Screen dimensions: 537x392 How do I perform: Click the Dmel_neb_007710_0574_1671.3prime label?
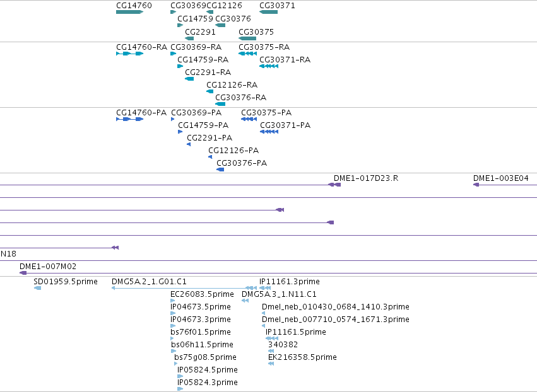click(x=336, y=320)
